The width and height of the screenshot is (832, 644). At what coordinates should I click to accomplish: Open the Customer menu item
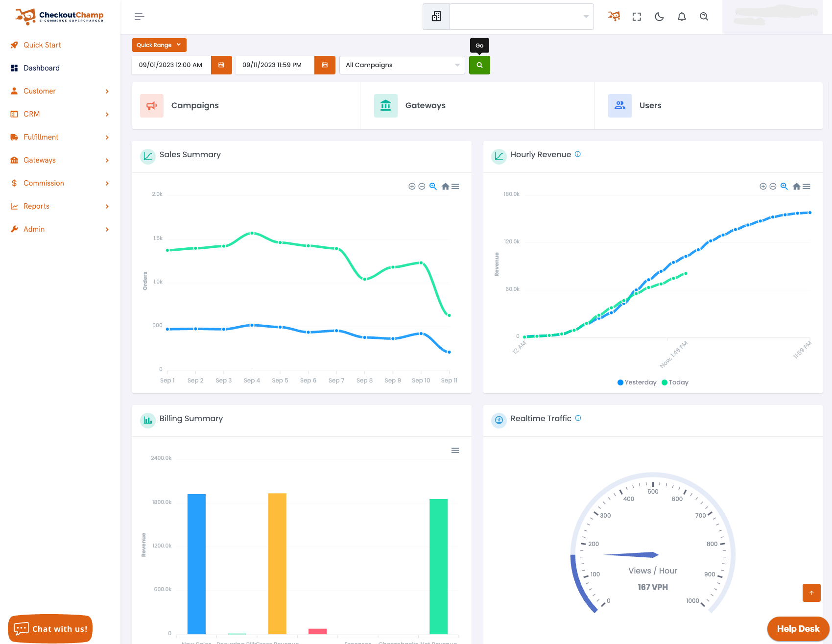pos(40,91)
